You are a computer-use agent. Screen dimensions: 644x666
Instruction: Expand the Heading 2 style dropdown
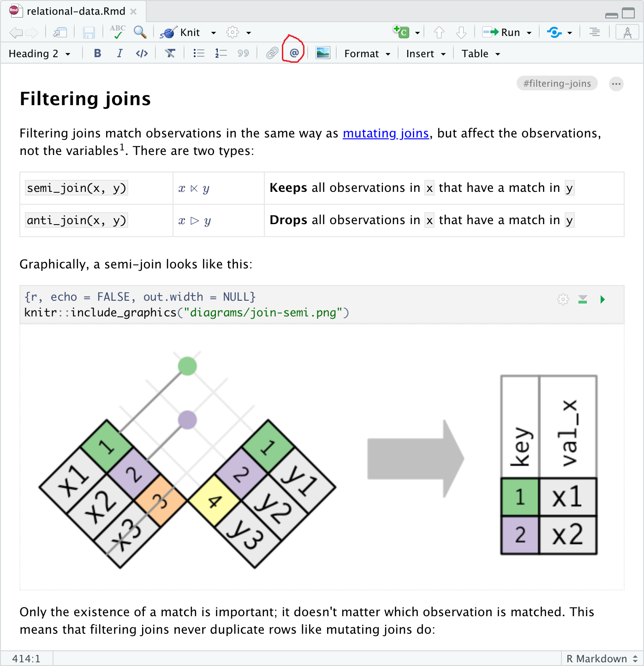(x=40, y=54)
